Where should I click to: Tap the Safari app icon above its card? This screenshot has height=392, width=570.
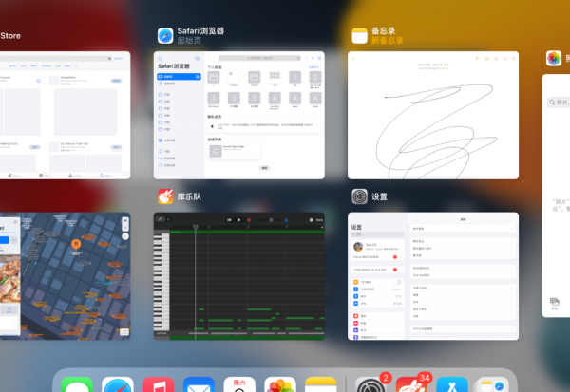coord(165,36)
